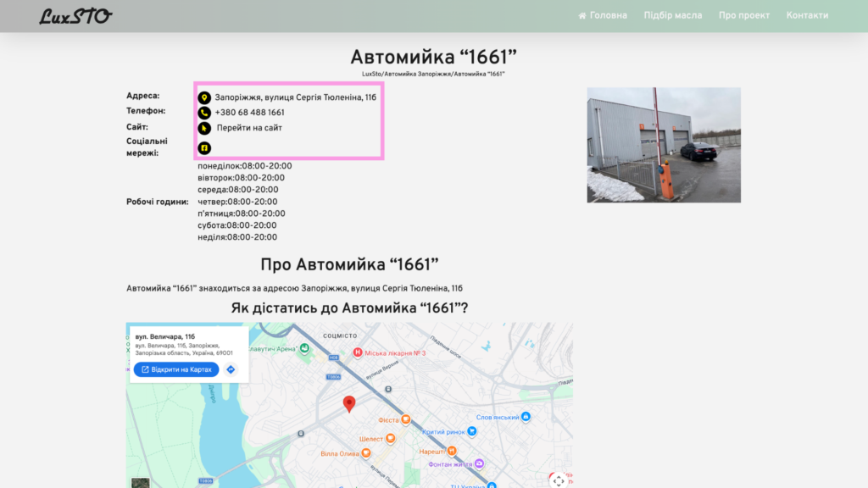
Task: Toggle the map satellite layer thumbnail
Action: click(x=140, y=482)
